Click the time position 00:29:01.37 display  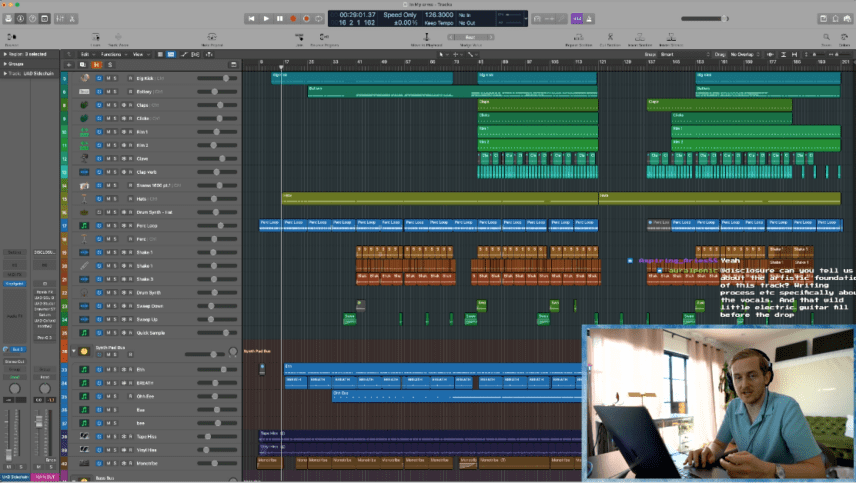point(357,15)
